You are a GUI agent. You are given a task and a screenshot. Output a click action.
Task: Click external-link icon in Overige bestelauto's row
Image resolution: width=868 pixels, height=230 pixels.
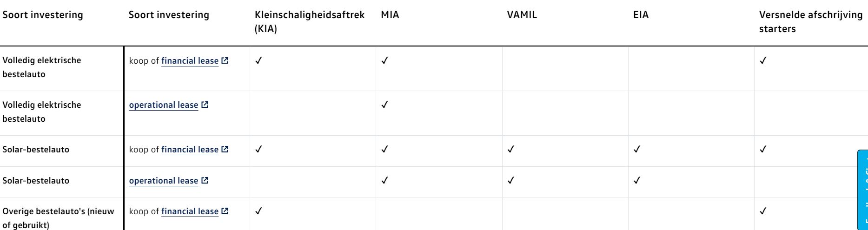click(225, 211)
